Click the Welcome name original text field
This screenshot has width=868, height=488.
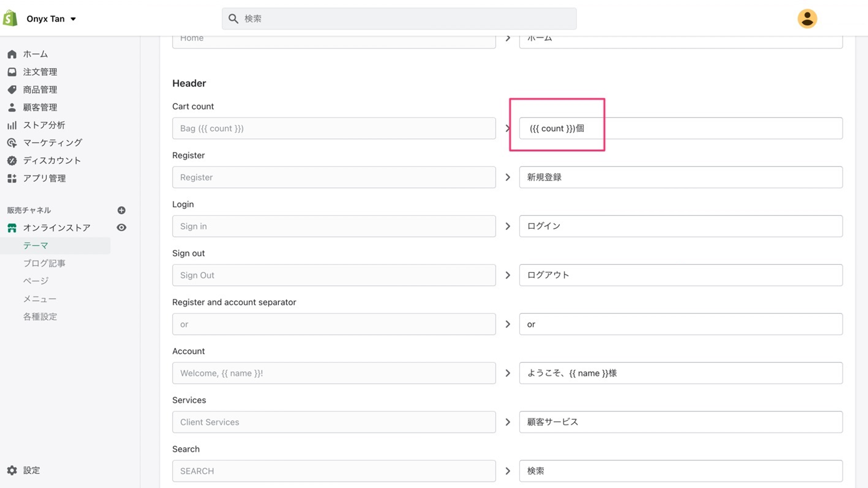334,373
